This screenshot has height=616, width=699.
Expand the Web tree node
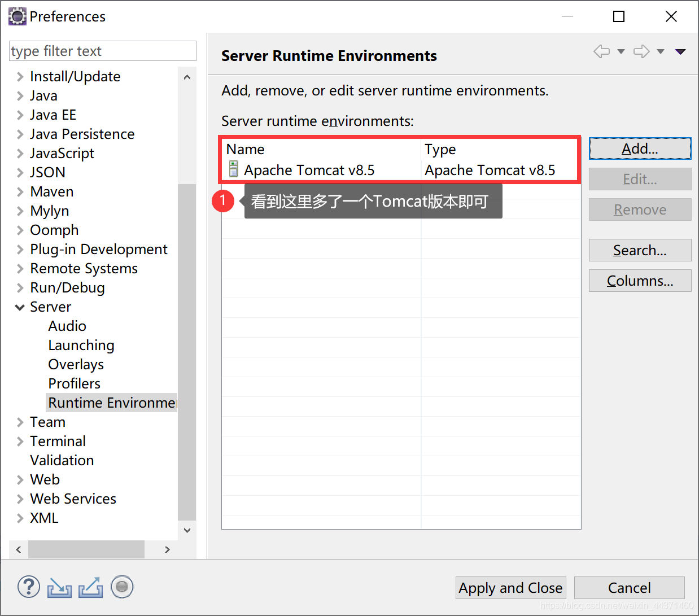[20, 480]
